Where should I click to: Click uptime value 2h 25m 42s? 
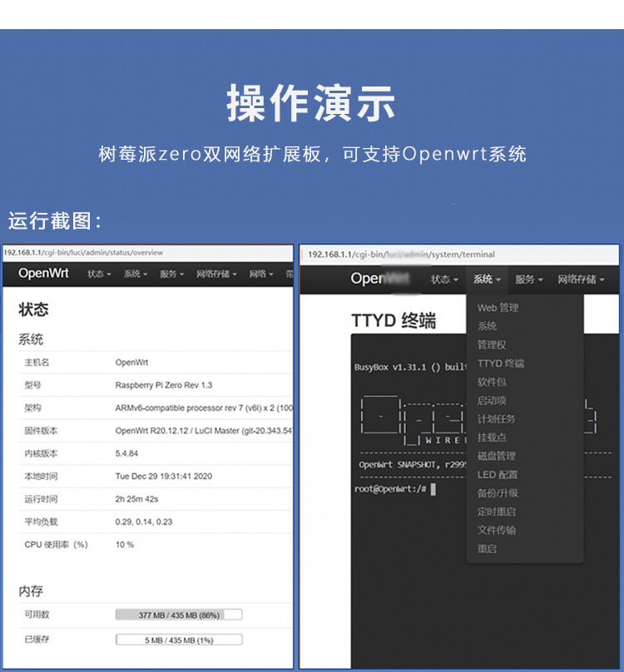[x=136, y=499]
